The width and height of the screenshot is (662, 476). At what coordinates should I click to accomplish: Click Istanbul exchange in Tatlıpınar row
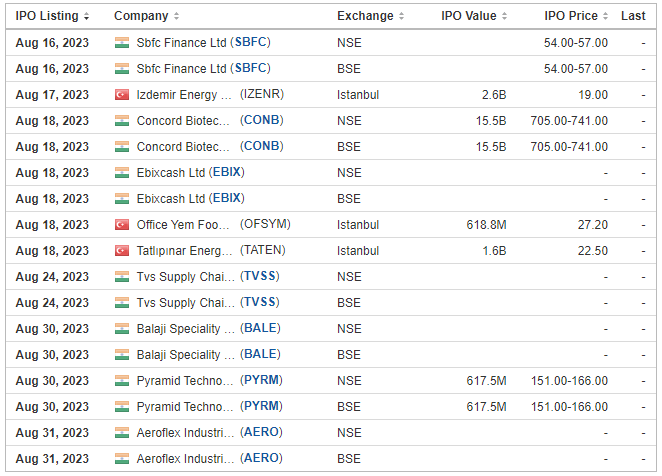tap(358, 251)
